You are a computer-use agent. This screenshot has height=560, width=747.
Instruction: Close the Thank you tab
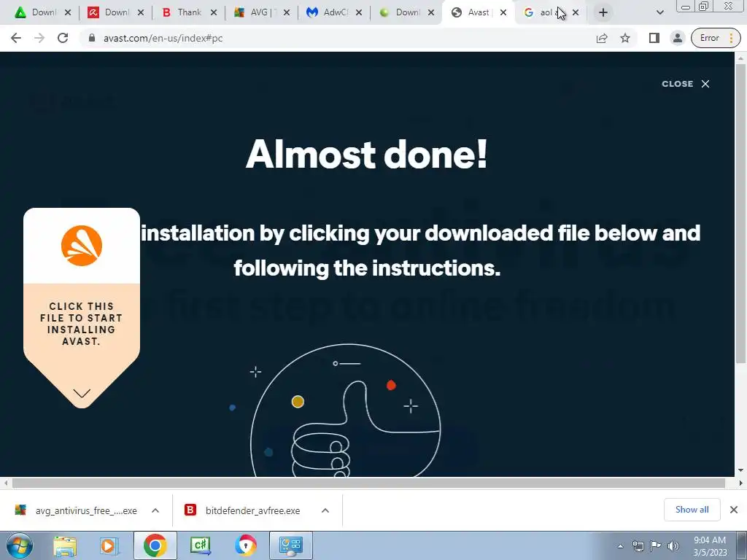point(214,12)
